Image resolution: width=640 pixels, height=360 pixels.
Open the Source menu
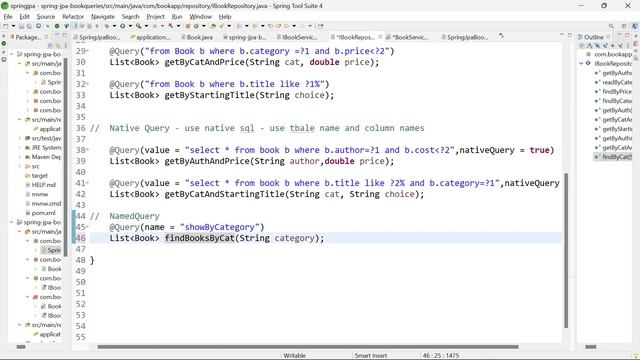(x=46, y=16)
